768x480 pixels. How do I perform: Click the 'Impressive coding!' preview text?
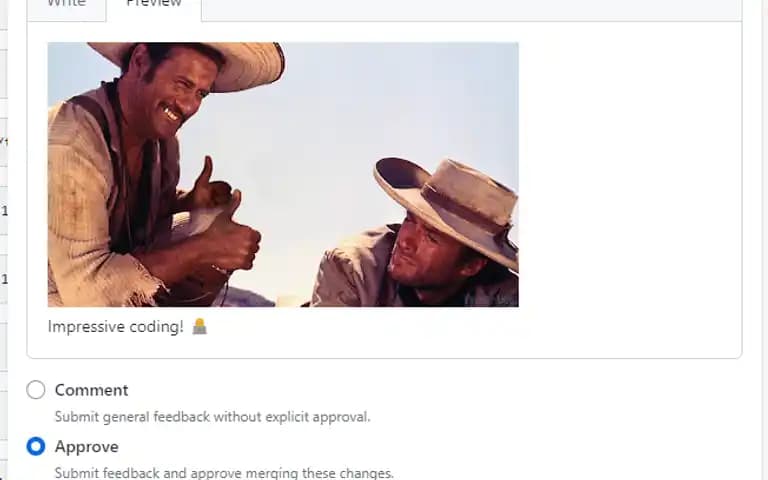pos(116,327)
